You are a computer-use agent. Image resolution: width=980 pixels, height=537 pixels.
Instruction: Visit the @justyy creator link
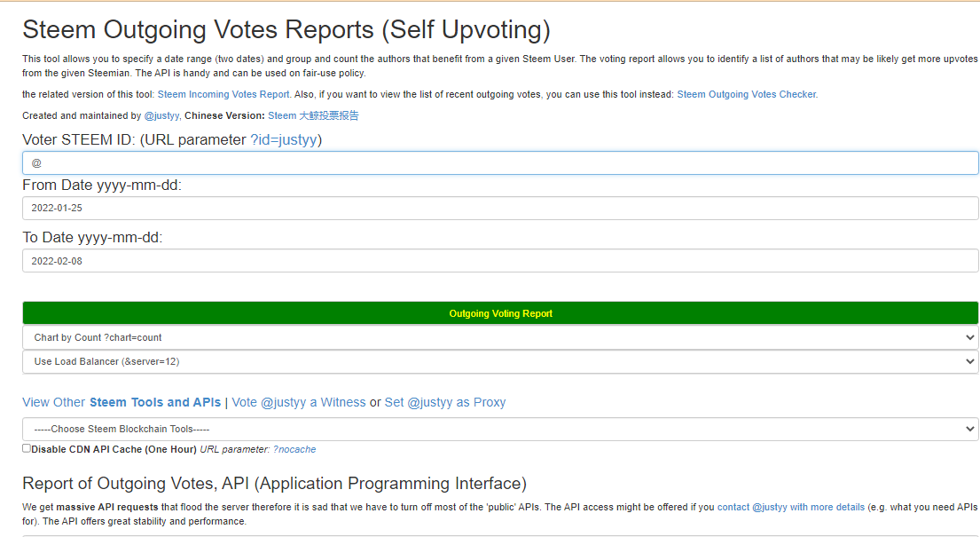(x=162, y=115)
